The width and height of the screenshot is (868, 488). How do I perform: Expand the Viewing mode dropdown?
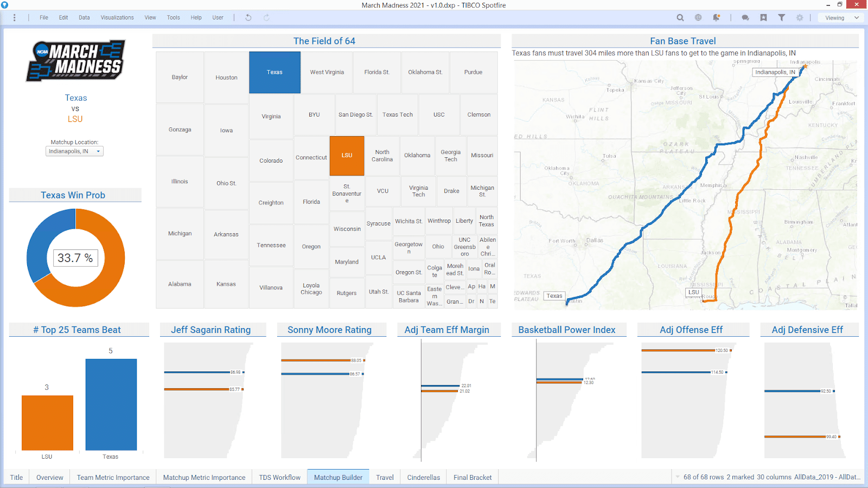(x=842, y=18)
